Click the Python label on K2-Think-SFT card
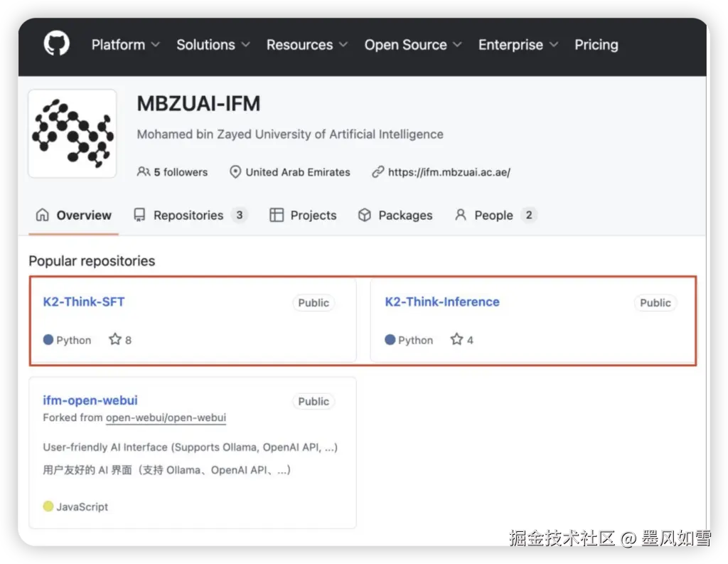728x564 pixels. coord(74,340)
